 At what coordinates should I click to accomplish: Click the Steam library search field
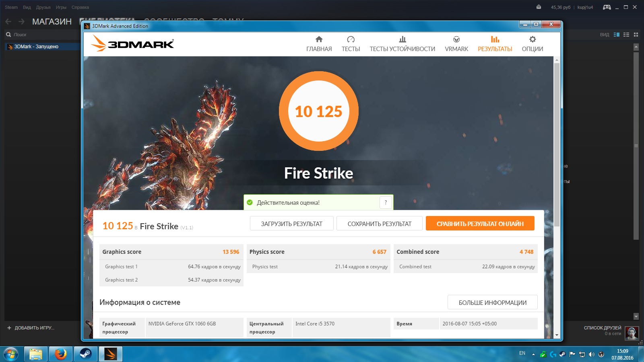pyautogui.click(x=42, y=35)
